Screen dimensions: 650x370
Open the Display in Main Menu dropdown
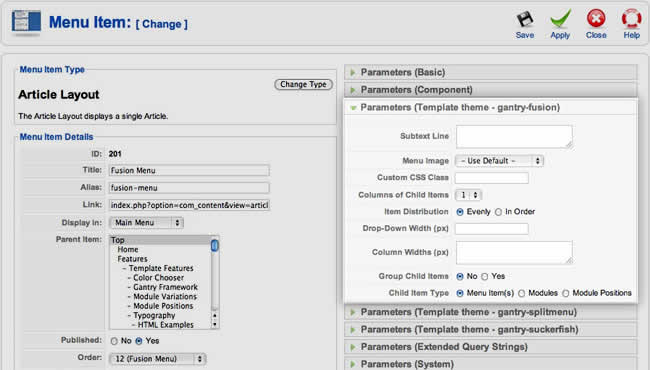146,222
